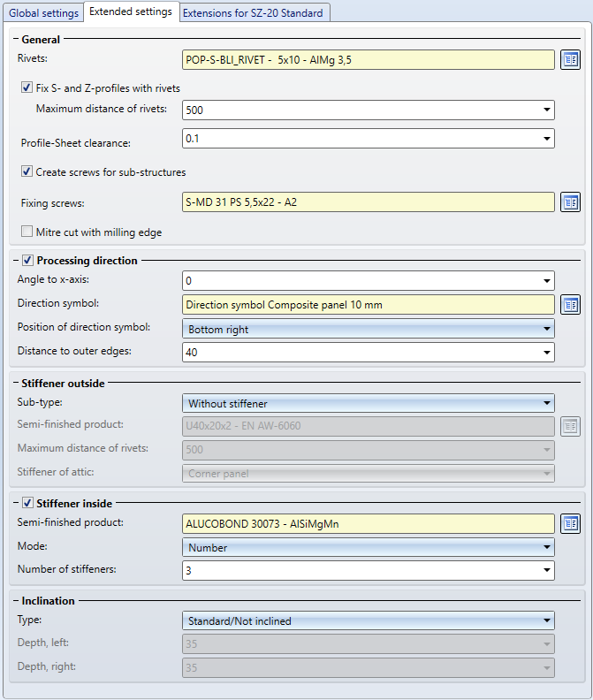Open Maximum distance of rivets dropdown arrow
The width and height of the screenshot is (593, 700).
click(x=547, y=110)
